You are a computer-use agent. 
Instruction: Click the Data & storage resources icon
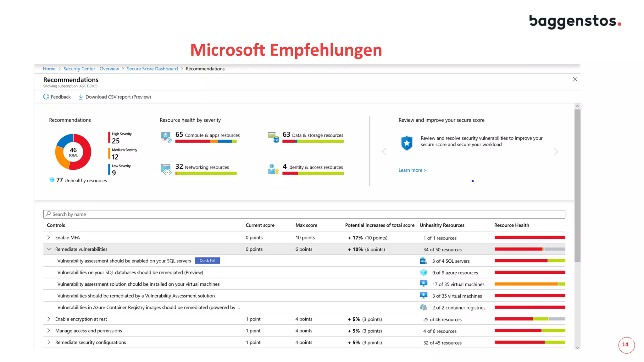point(273,137)
